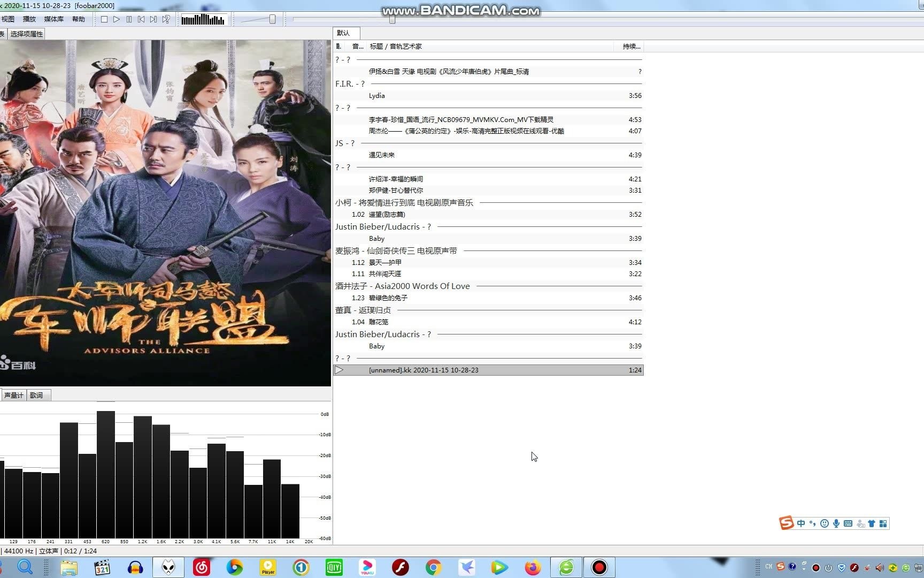Select track 周杰伦 蒲公英的约定
Image resolution: width=924 pixels, height=578 pixels.
pos(488,131)
